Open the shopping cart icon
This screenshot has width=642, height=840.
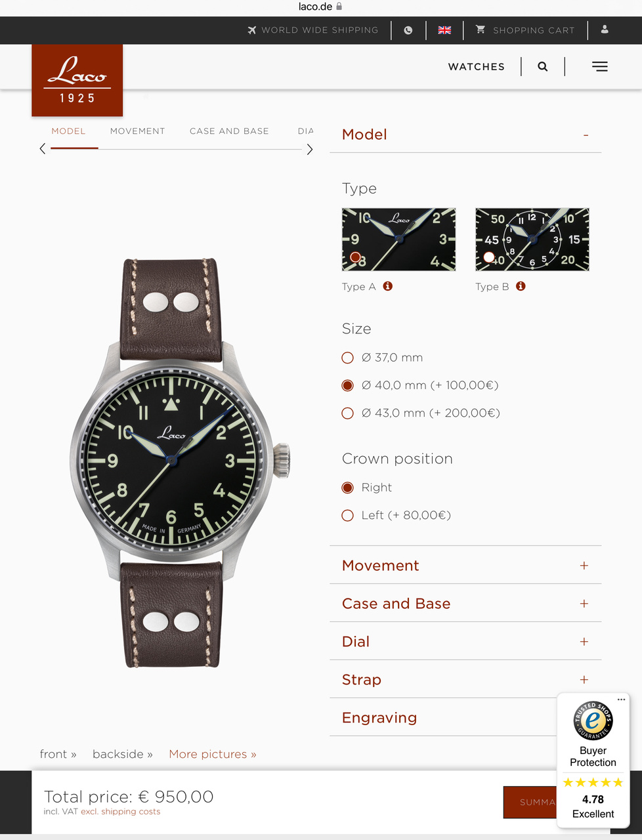click(x=481, y=30)
